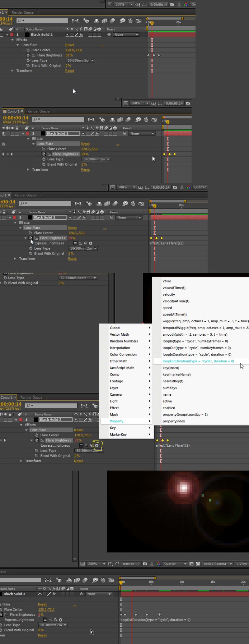Click Blend With Original 0% under full 50-300mm Zoom
249x644 pixels.
point(61,283)
